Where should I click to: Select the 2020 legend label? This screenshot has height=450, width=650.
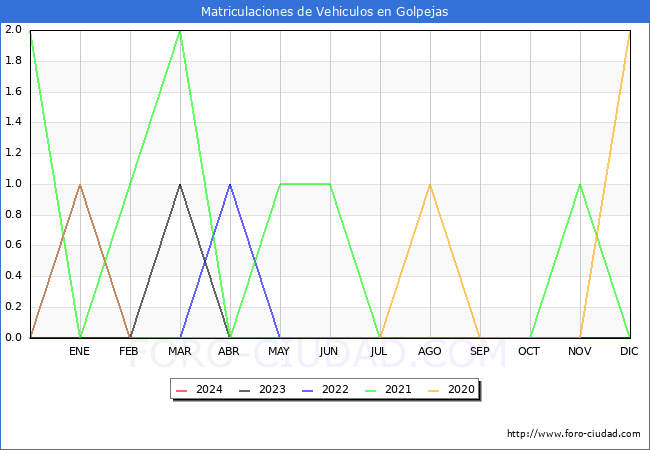pos(461,390)
